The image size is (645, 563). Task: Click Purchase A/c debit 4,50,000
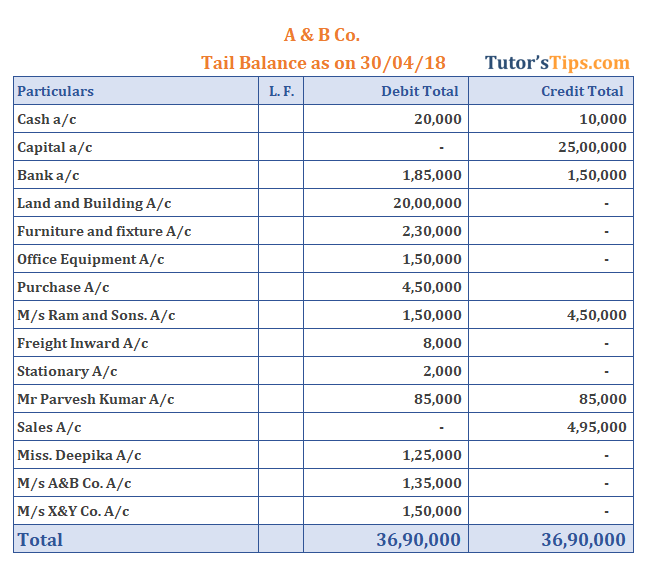[432, 287]
